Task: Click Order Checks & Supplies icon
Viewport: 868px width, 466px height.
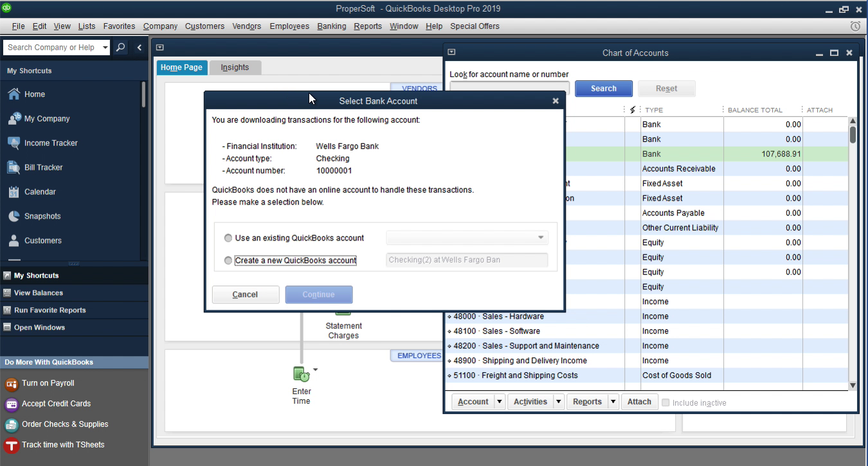Action: click(11, 425)
